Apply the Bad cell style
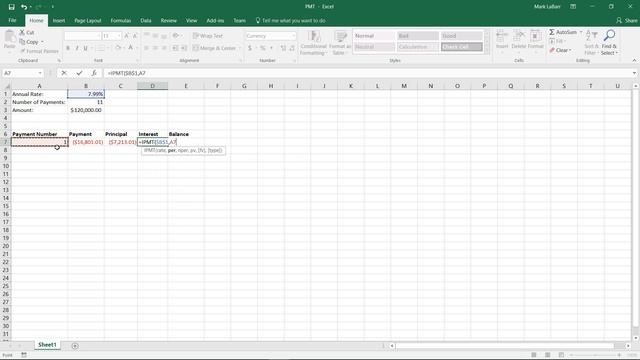The height and width of the screenshot is (360, 640). click(418, 36)
